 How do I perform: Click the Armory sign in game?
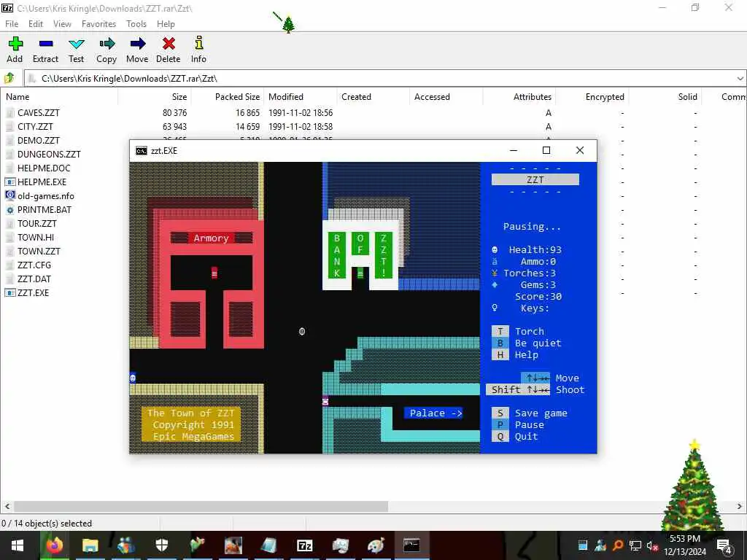click(x=211, y=238)
